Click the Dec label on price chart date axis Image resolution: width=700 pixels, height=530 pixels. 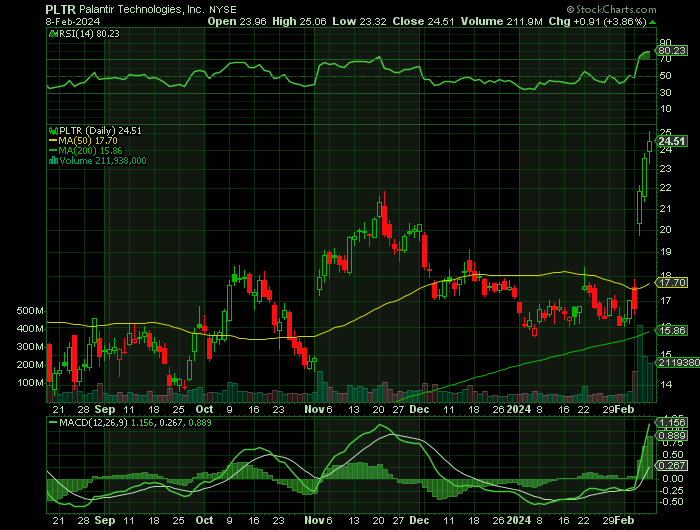[x=419, y=409]
